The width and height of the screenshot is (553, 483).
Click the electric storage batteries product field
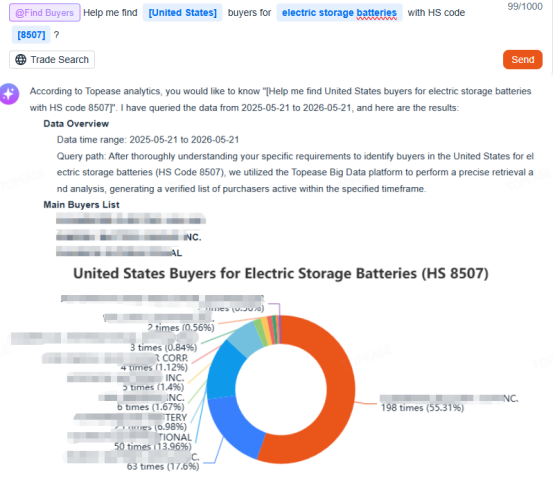[339, 13]
